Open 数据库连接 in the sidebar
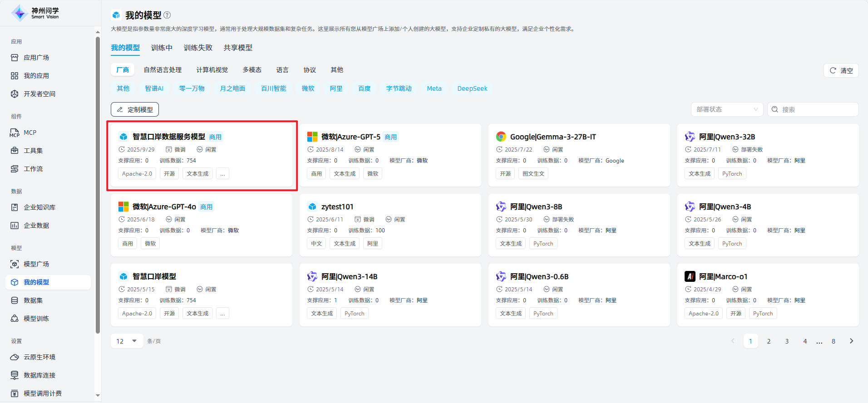The width and height of the screenshot is (868, 403). 39,375
